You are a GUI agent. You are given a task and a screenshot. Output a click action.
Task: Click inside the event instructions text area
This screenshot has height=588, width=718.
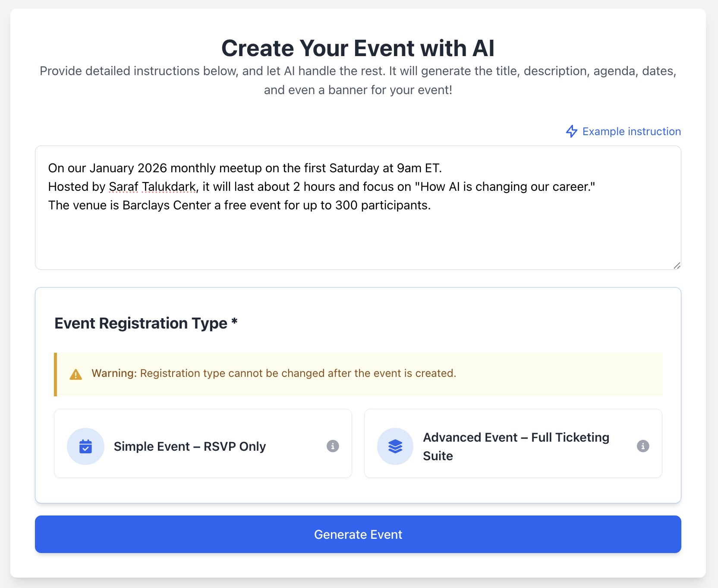click(x=357, y=237)
